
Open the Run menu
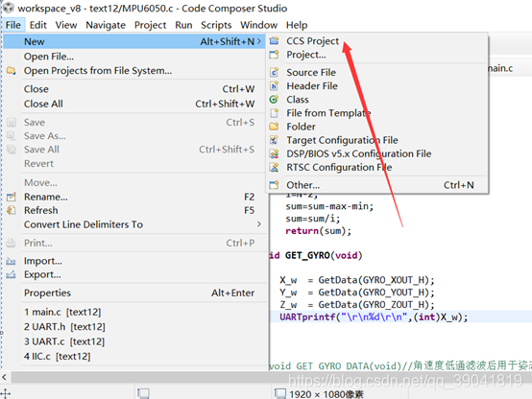(183, 25)
